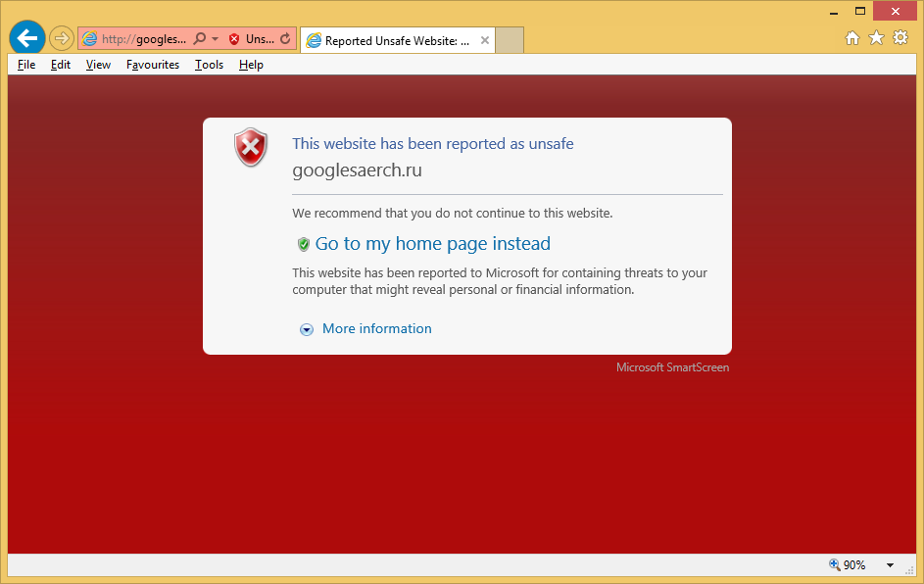Open address bar autocomplete dropdown arrow
Screen dimensions: 924x584
point(216,39)
